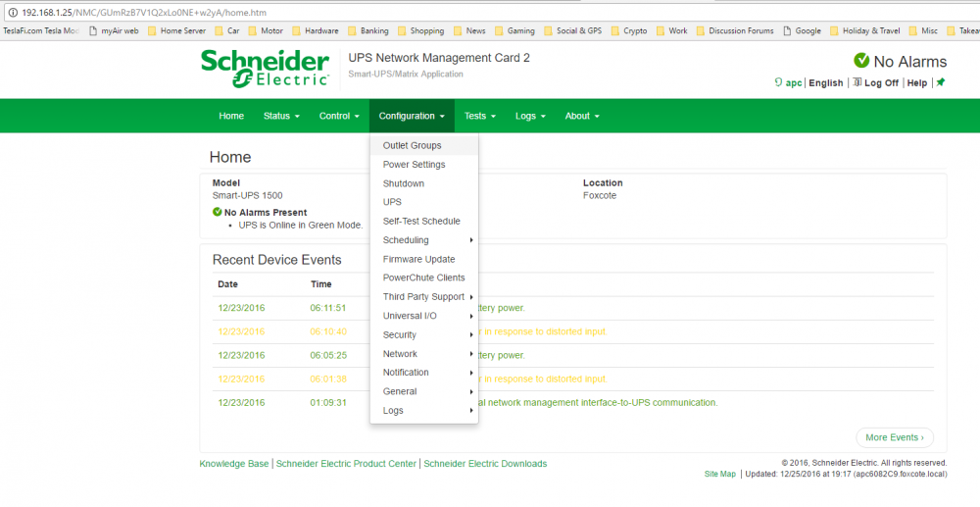Click the apc user icon
Screen dimensions: 980x507
(x=778, y=82)
